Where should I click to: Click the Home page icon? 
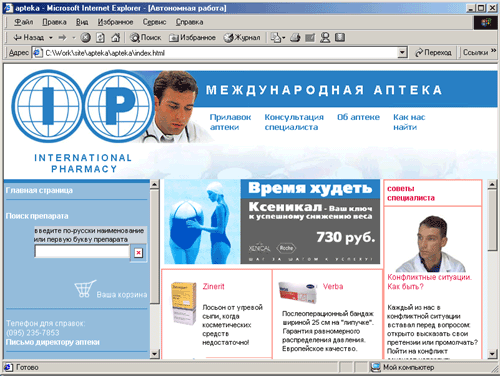pyautogui.click(x=115, y=38)
